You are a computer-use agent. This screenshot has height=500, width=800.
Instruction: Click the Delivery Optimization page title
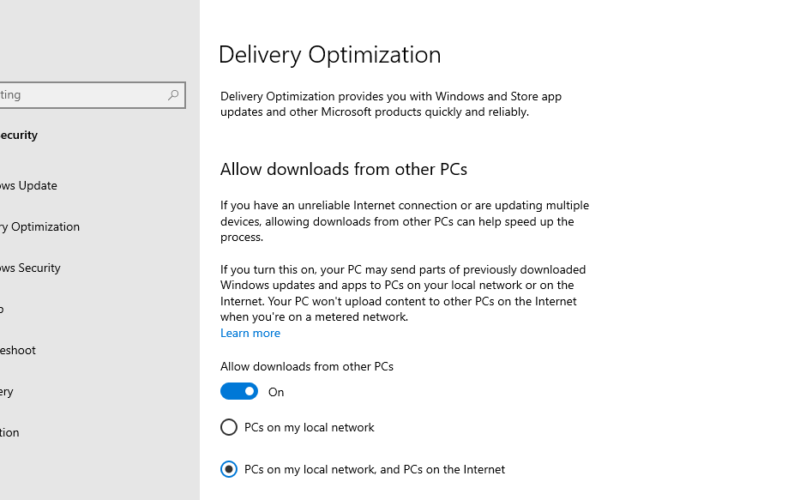coord(330,55)
